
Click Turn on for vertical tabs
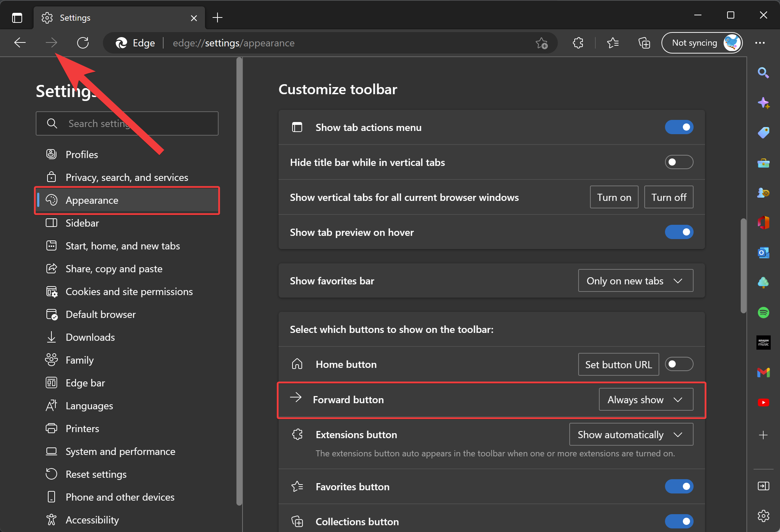[x=614, y=197]
